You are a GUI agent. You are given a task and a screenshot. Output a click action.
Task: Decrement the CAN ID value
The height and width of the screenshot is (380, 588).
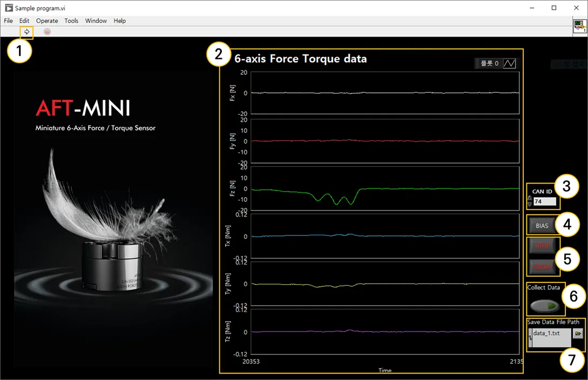[x=530, y=204]
